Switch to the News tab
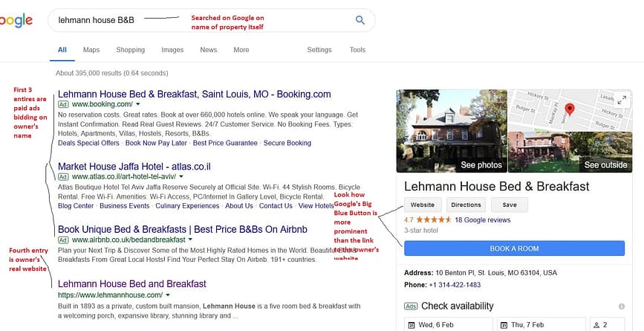Viewport: 644px width, 331px height. pos(208,50)
